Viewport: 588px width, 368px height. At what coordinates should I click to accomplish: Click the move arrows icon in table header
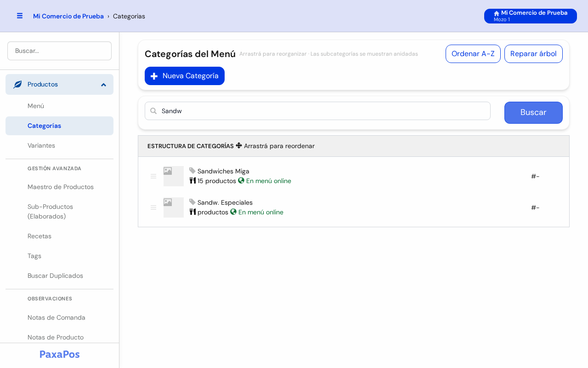point(239,145)
